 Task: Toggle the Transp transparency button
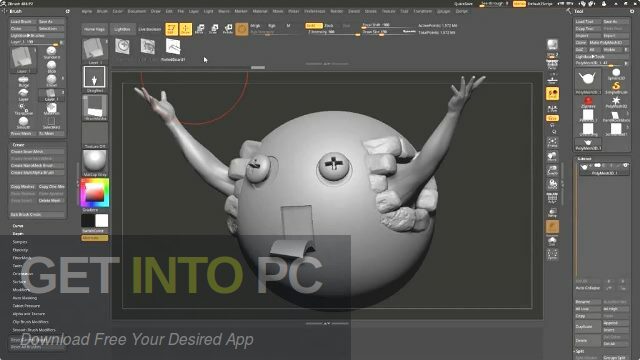(552, 212)
